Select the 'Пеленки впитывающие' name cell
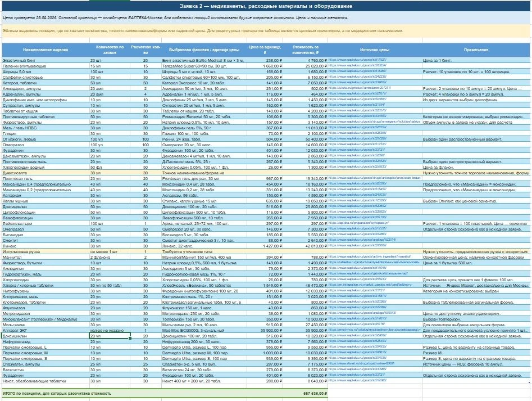Image resolution: width=532 pixels, height=401 pixels. [x=46, y=66]
